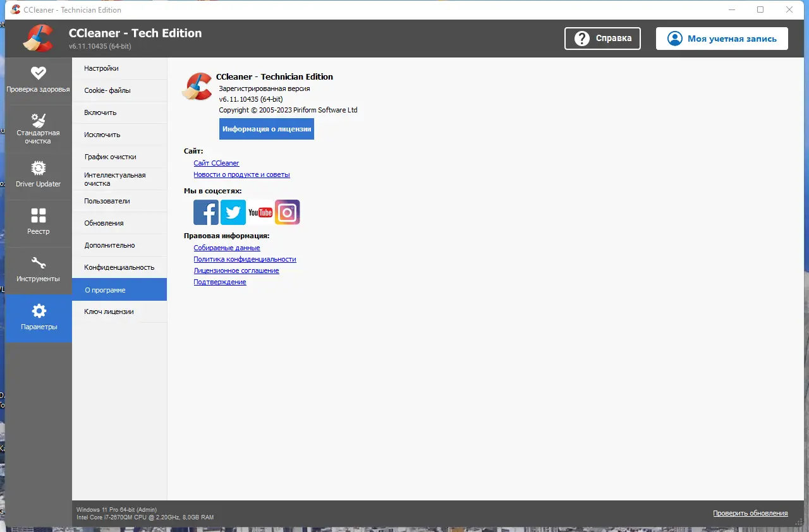Open the Реестр cleaner

point(39,222)
